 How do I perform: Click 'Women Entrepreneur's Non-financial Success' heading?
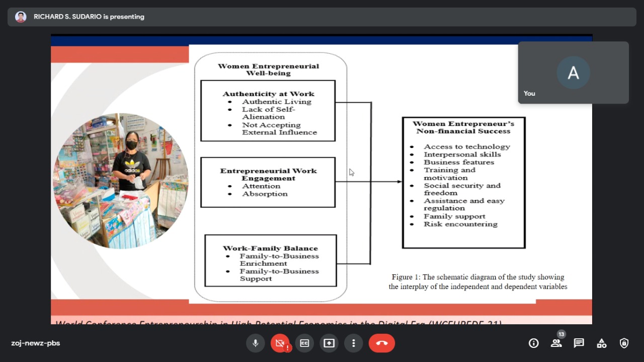tap(463, 127)
